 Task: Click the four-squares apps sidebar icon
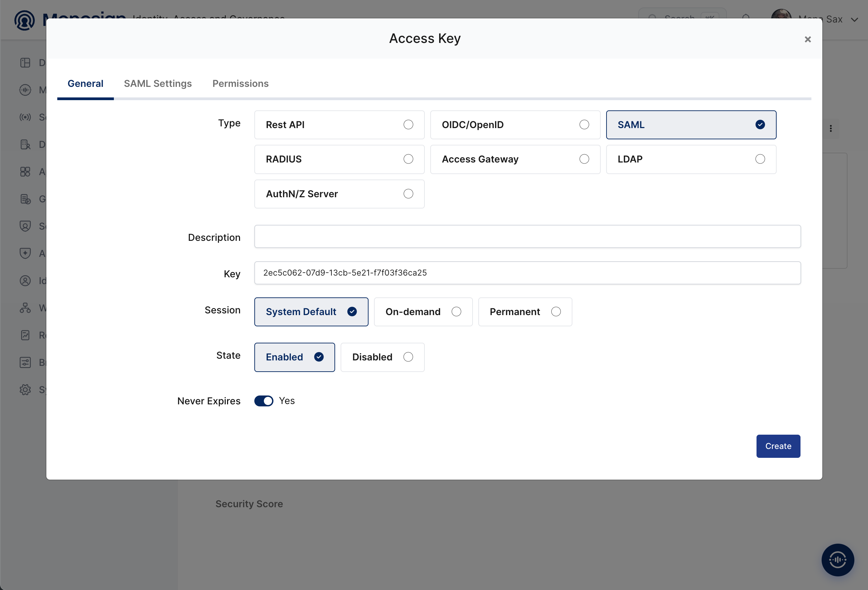click(25, 172)
